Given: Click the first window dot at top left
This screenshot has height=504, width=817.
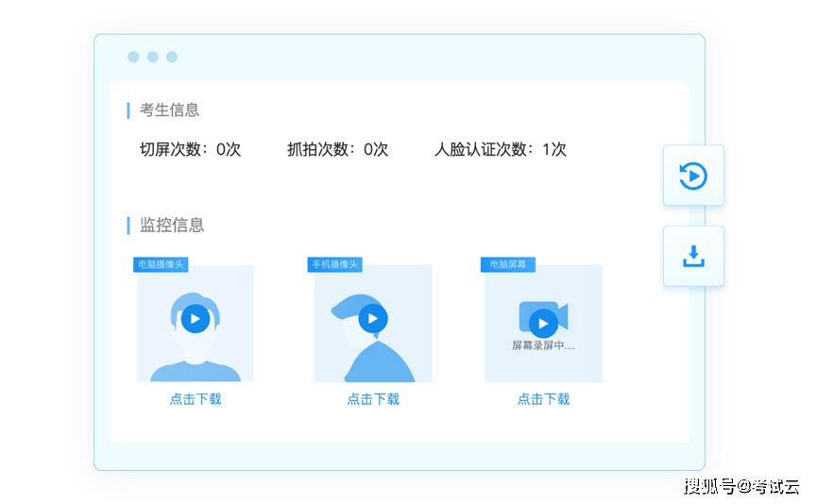Looking at the screenshot, I should 133,57.
